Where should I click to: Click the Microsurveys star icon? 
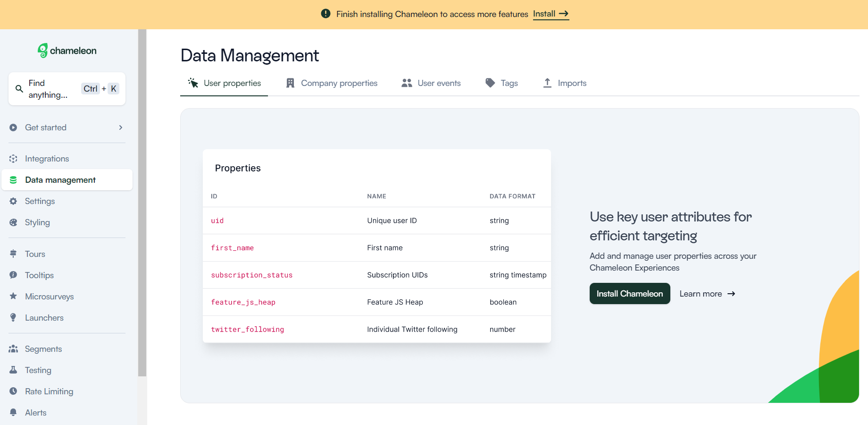click(x=13, y=297)
